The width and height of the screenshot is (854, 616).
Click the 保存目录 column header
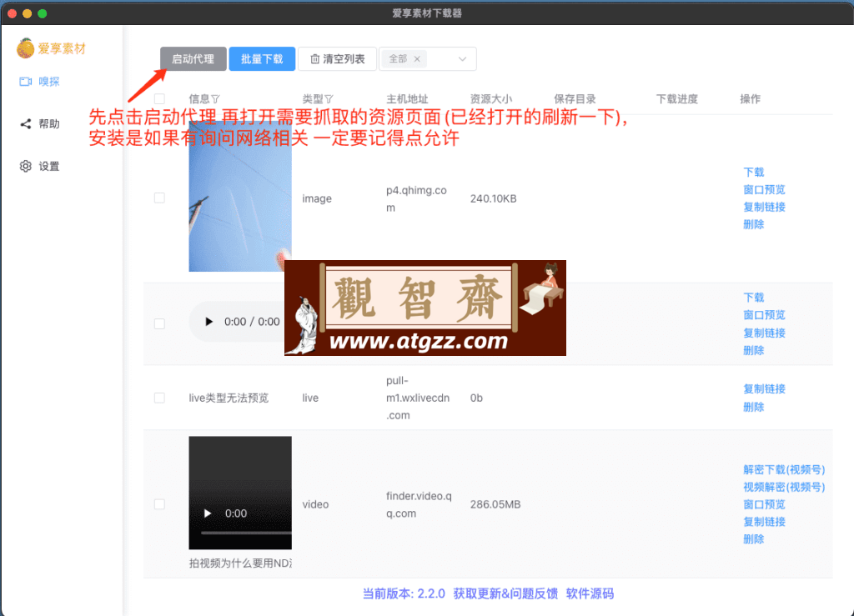coord(575,99)
